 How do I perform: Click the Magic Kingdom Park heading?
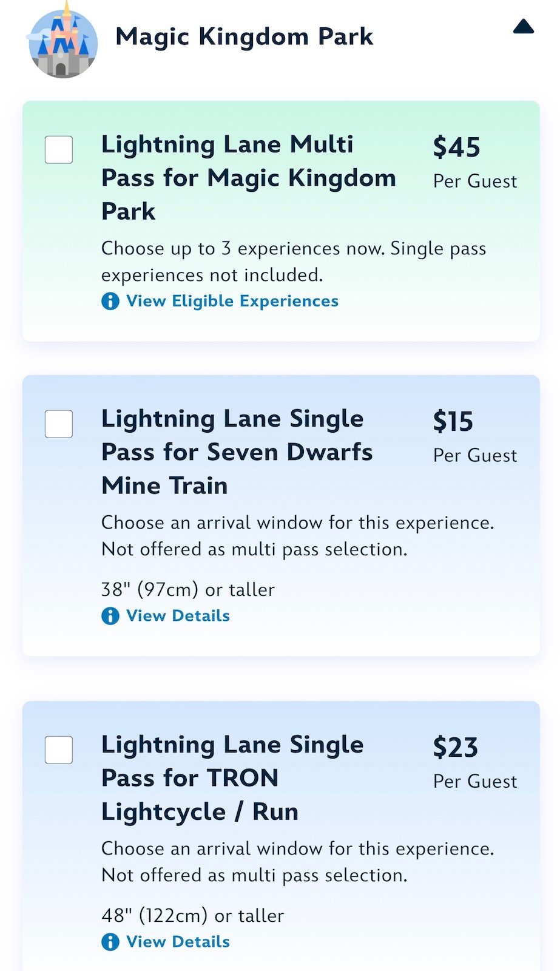coord(244,36)
